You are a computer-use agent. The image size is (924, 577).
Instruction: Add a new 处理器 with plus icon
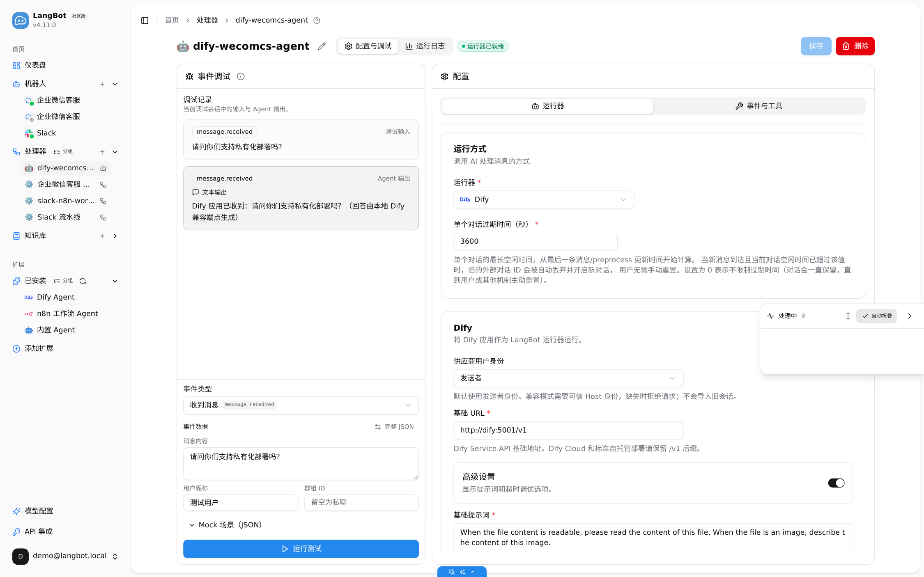pos(102,151)
